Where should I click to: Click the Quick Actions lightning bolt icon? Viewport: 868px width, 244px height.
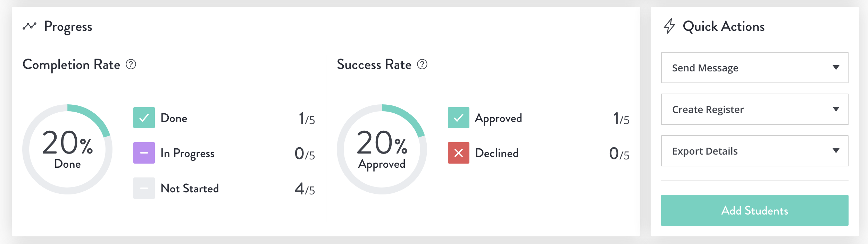tap(669, 26)
